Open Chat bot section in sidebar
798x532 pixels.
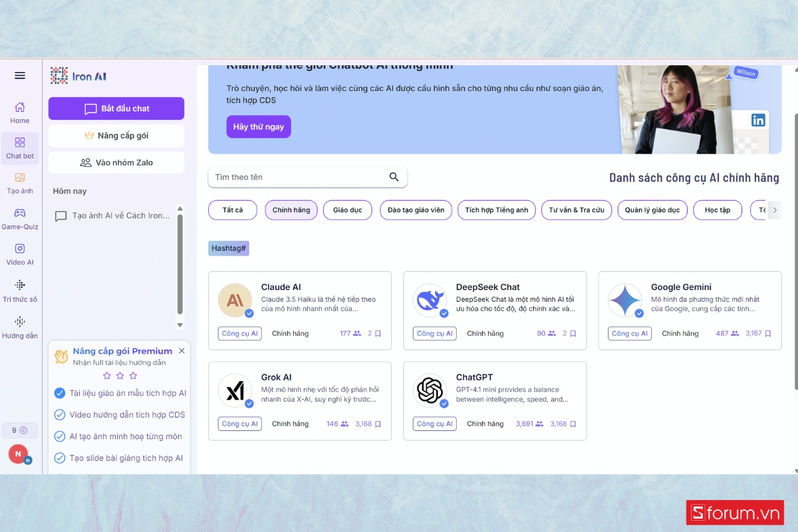(20, 148)
